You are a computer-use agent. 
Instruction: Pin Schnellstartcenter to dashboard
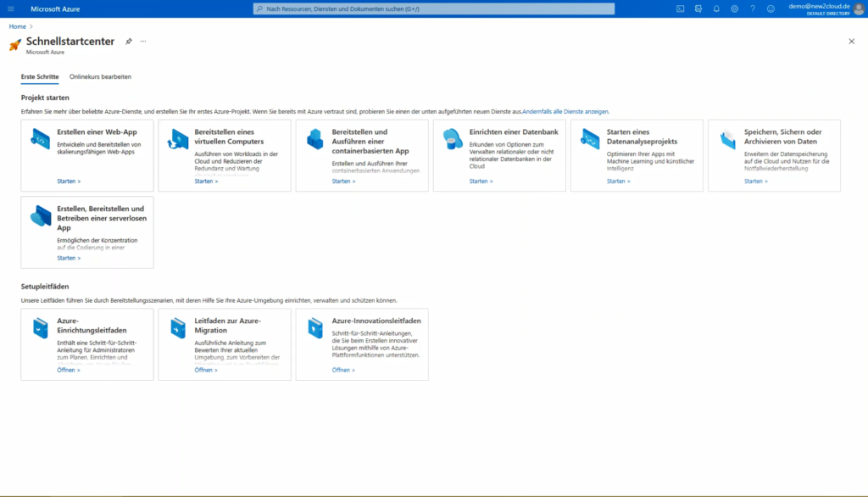129,42
